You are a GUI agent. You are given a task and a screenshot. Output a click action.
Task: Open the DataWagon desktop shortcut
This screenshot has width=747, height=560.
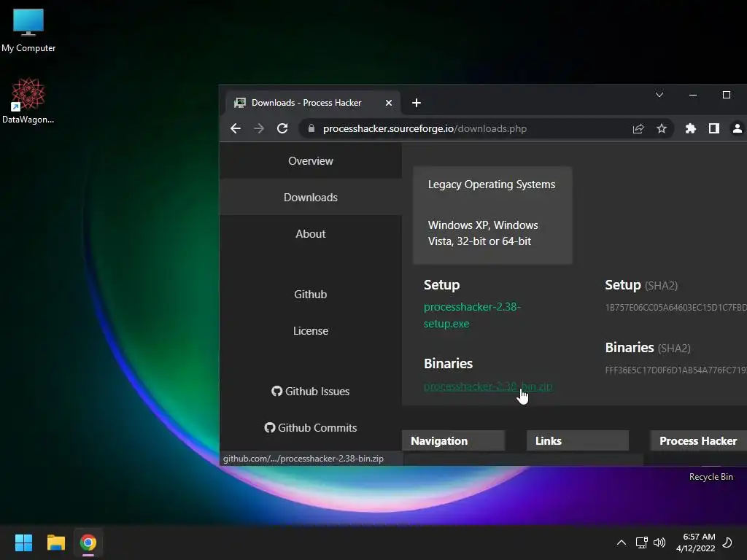[x=28, y=101]
